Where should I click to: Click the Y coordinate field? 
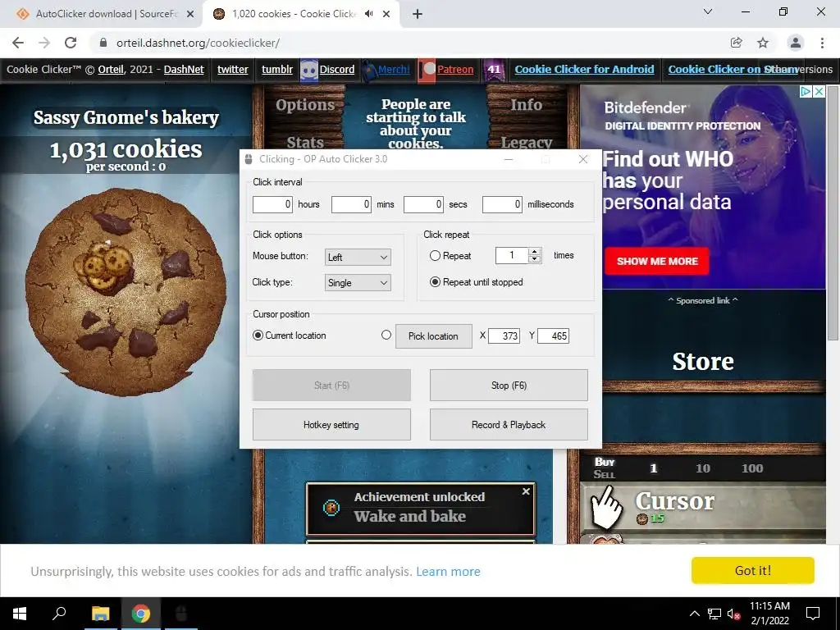coord(554,336)
